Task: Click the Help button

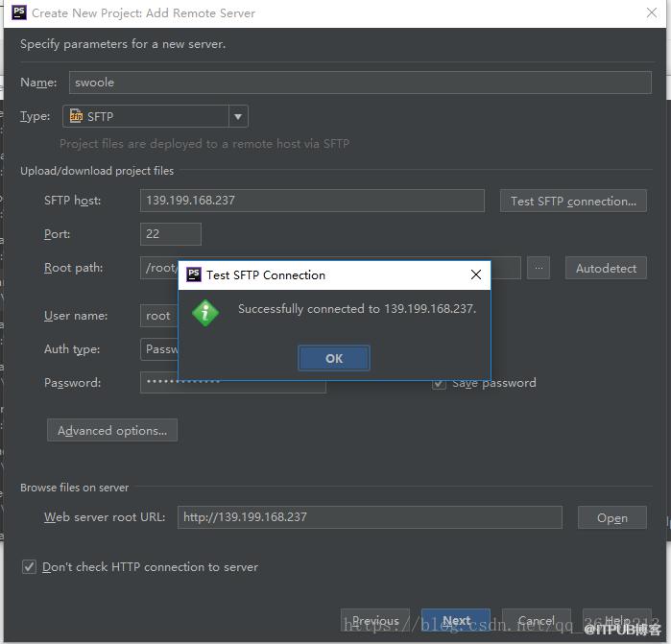Action: (x=617, y=620)
